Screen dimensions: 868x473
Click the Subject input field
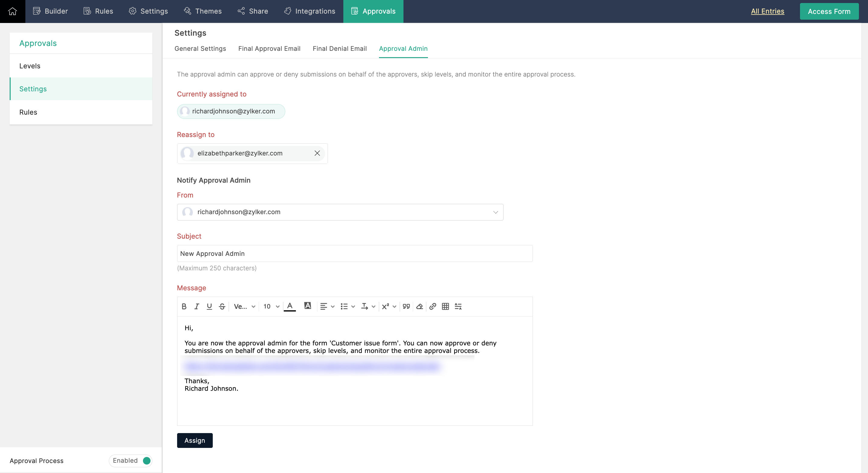click(354, 253)
